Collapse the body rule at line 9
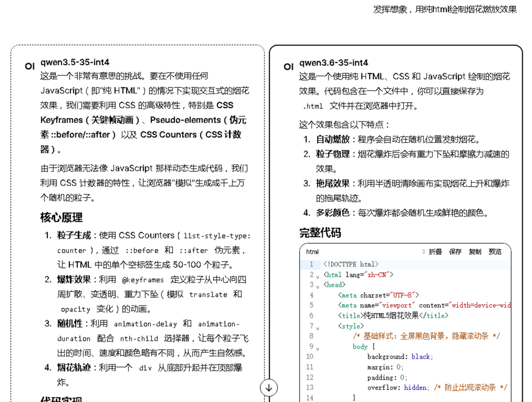This screenshot has width=532, height=402. click(x=318, y=349)
